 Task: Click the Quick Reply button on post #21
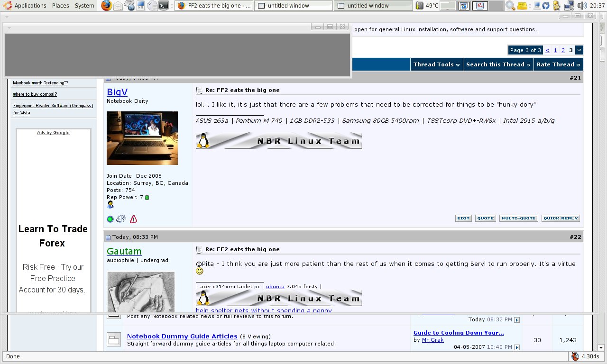(x=561, y=218)
